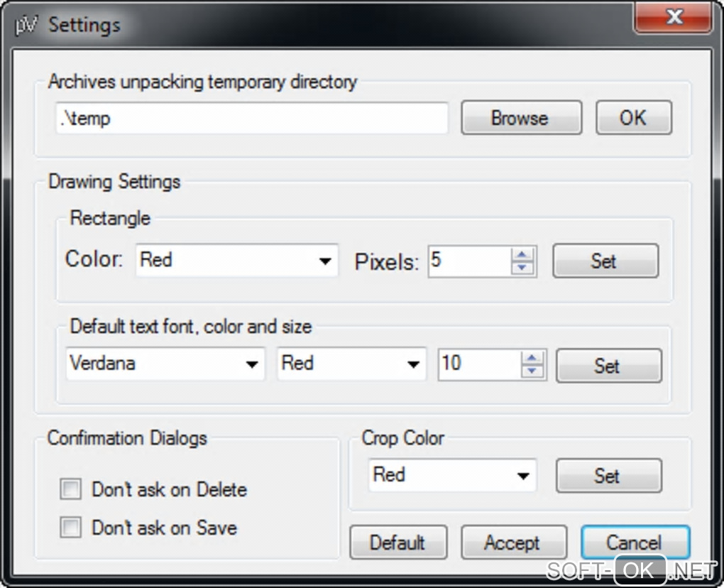The image size is (724, 588).
Task: Open the default text color dropdown
Action: pos(413,365)
